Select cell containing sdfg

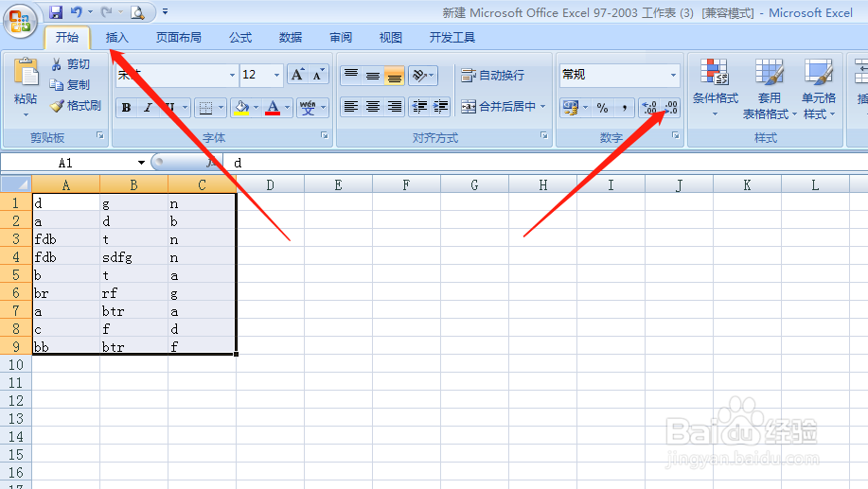(134, 257)
